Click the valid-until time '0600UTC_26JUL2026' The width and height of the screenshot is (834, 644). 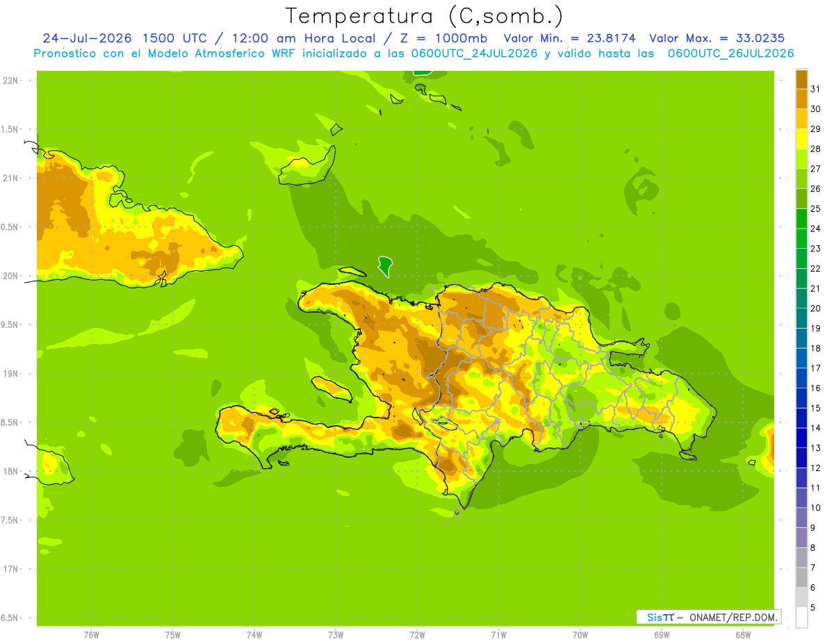tap(731, 53)
